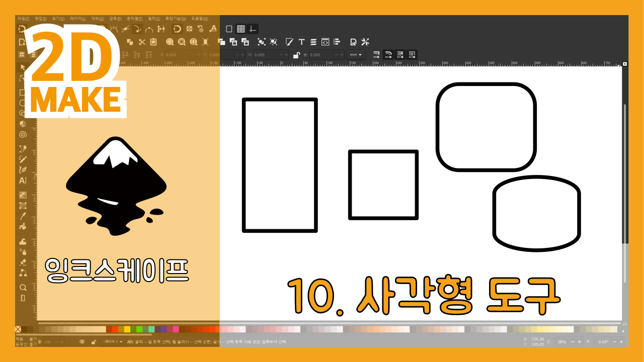Increase zoom percentage with plus button
This screenshot has width=644, height=362.
tap(579, 341)
